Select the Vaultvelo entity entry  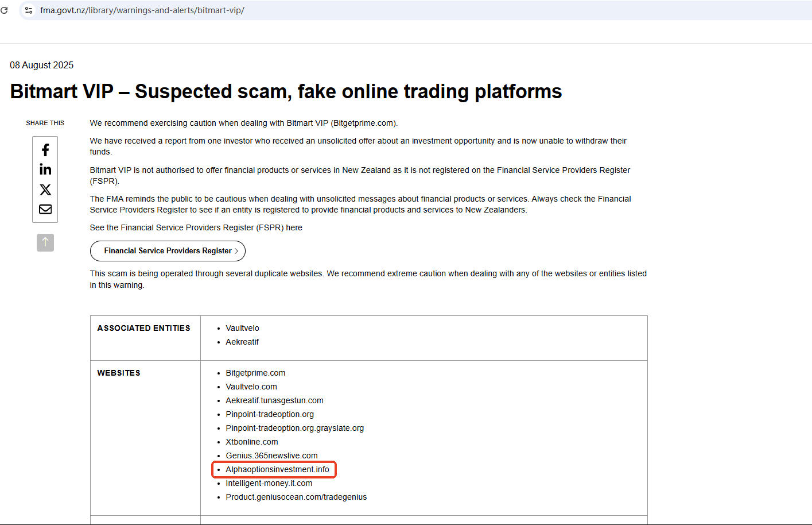click(x=242, y=328)
